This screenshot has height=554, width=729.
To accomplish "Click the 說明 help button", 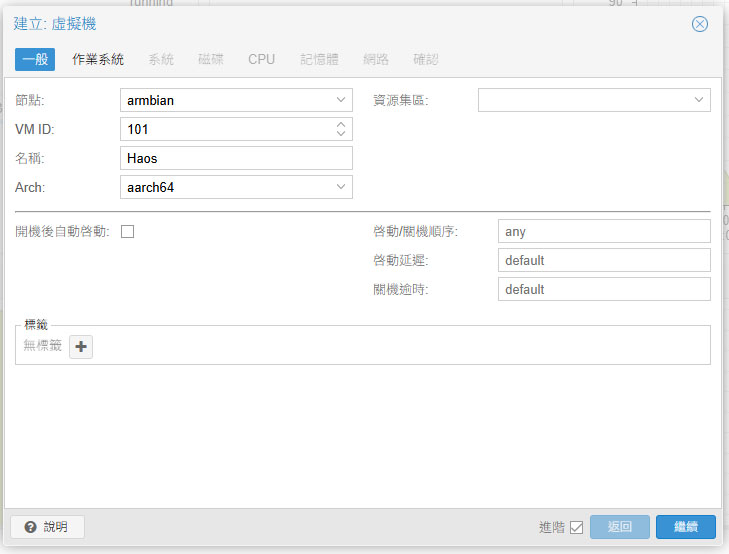I will (x=47, y=527).
